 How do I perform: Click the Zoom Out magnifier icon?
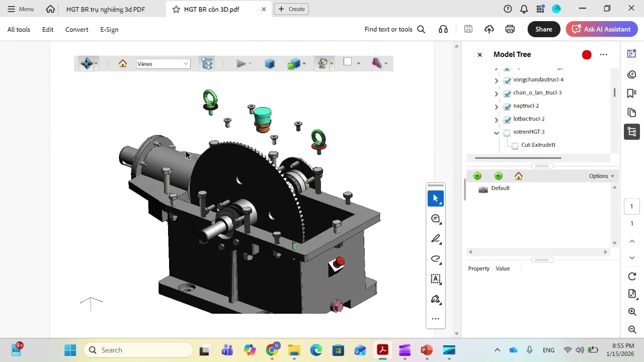coord(632,330)
